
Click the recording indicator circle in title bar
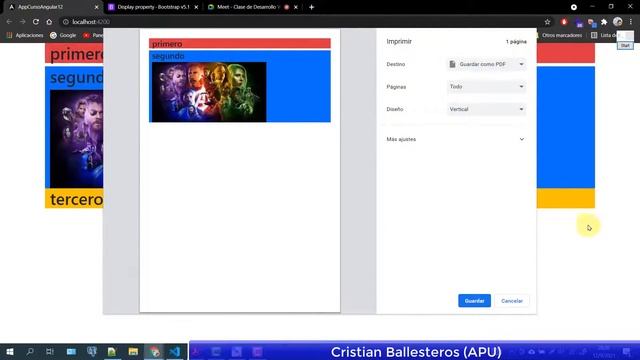tap(574, 7)
